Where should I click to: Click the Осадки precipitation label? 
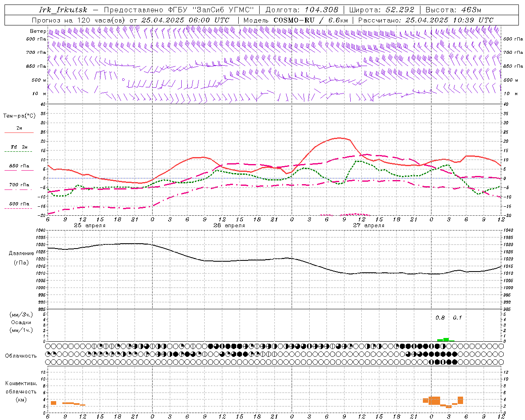click(x=21, y=322)
